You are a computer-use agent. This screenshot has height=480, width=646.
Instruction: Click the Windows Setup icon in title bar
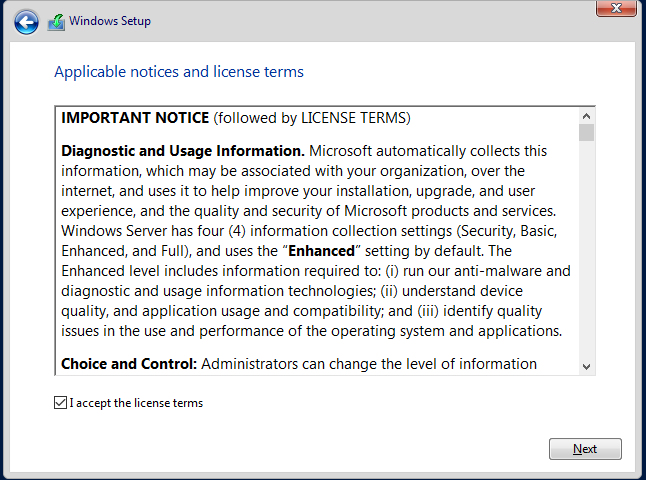(x=56, y=22)
